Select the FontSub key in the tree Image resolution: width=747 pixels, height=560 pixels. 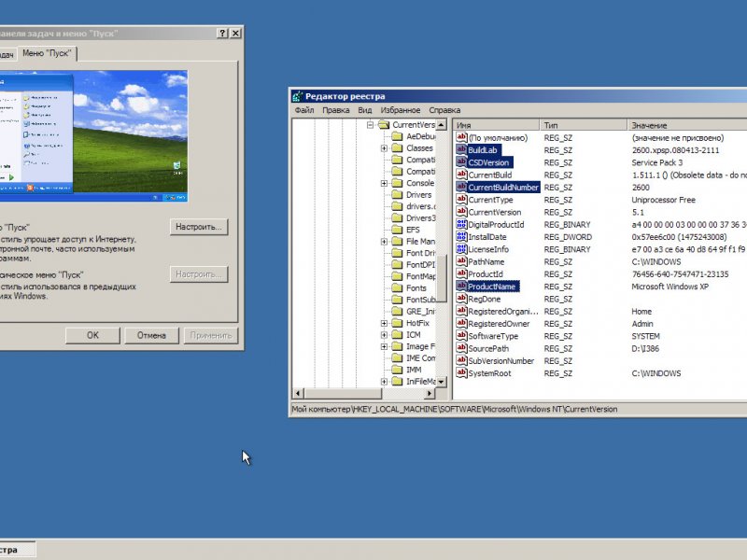tap(420, 300)
